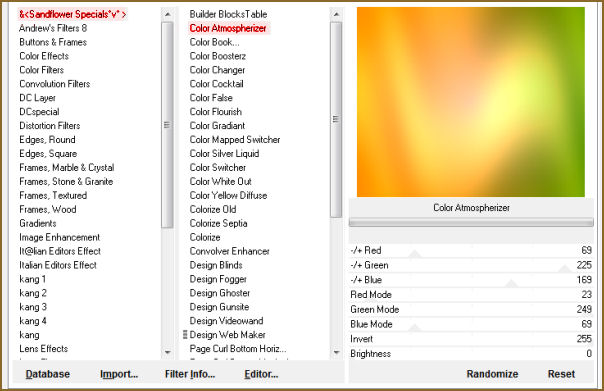Screen dimensions: 604x391
Task: Select Edges, Square category
Action: point(48,153)
